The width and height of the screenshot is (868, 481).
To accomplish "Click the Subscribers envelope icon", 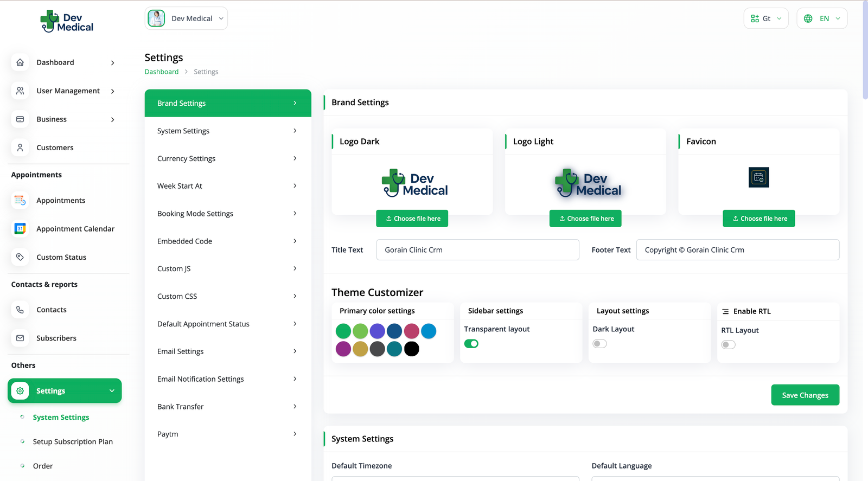I will pos(20,338).
